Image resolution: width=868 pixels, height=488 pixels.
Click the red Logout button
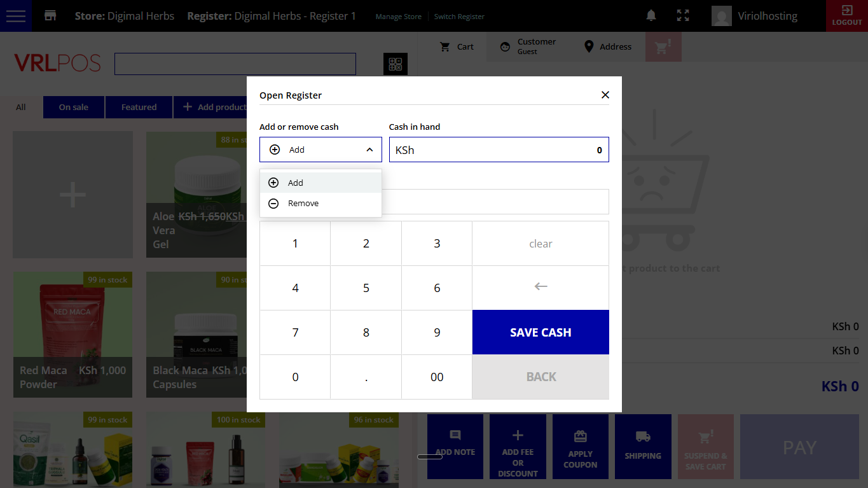click(x=846, y=16)
